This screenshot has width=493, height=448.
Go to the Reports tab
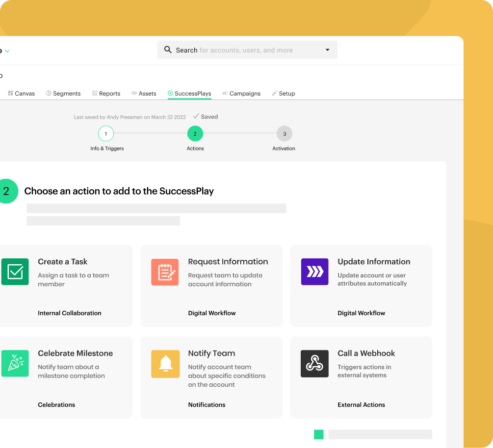point(106,93)
